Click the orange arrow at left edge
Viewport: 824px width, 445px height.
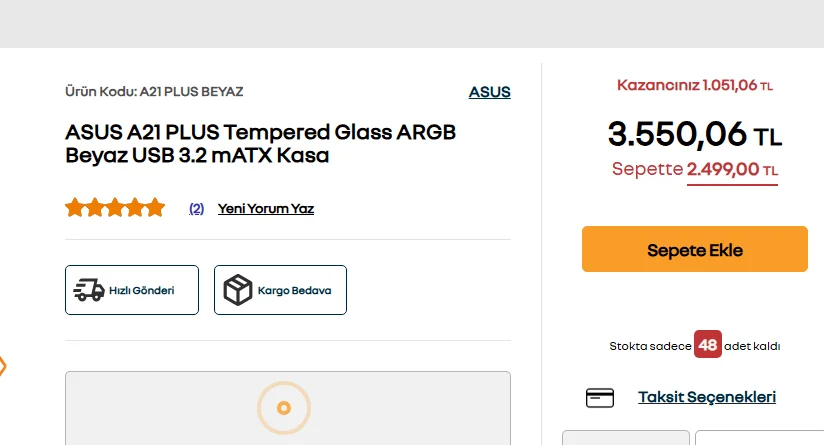click(x=2, y=366)
